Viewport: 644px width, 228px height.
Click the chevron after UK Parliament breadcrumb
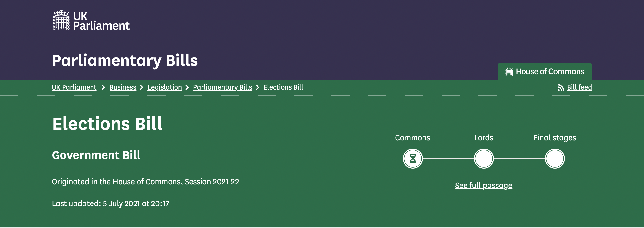click(x=103, y=88)
